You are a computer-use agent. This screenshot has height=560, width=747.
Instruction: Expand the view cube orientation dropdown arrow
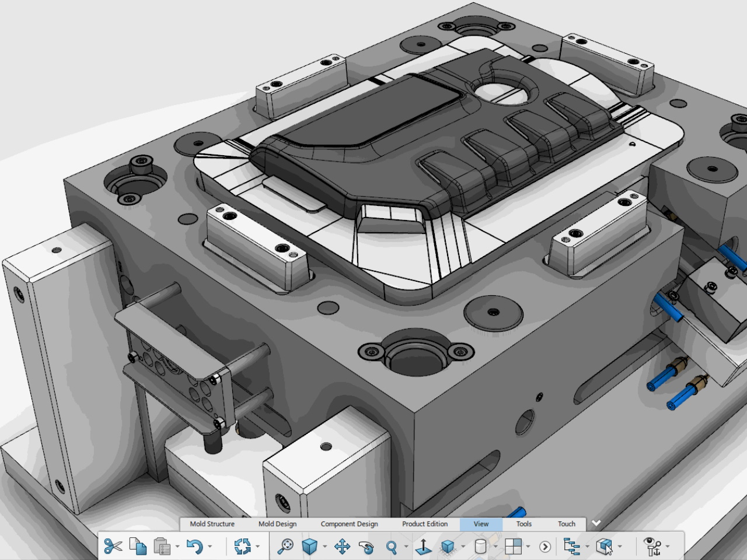click(x=324, y=547)
